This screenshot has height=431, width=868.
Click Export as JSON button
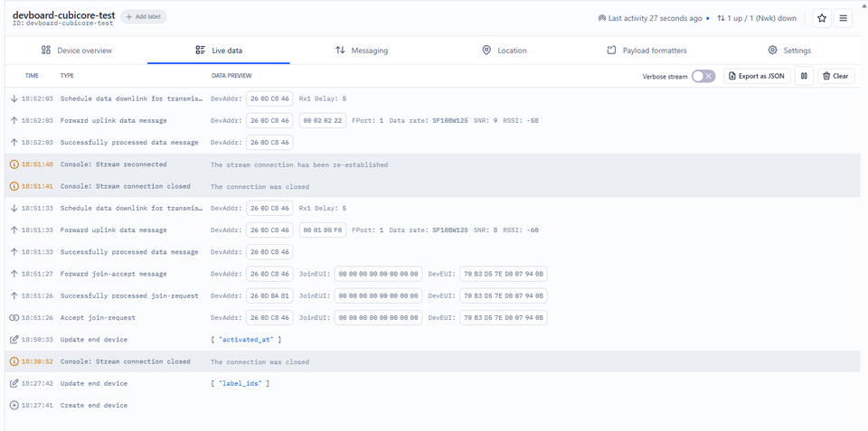point(757,77)
